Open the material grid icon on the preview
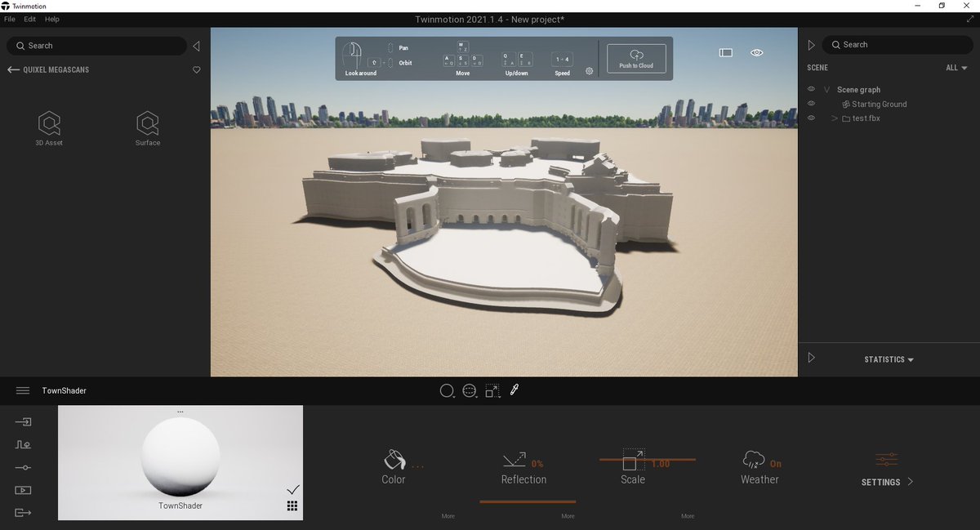 tap(292, 506)
